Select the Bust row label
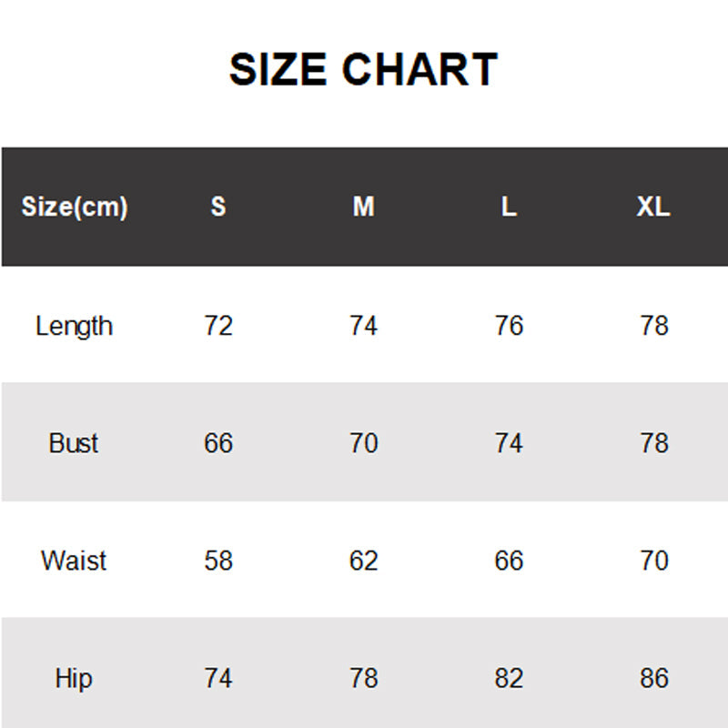The image size is (728, 728). pos(75,443)
